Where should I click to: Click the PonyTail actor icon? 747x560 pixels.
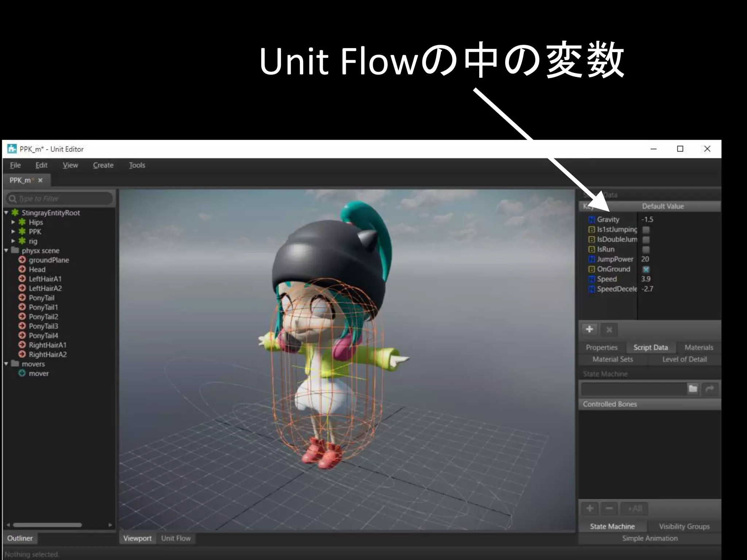click(x=22, y=297)
